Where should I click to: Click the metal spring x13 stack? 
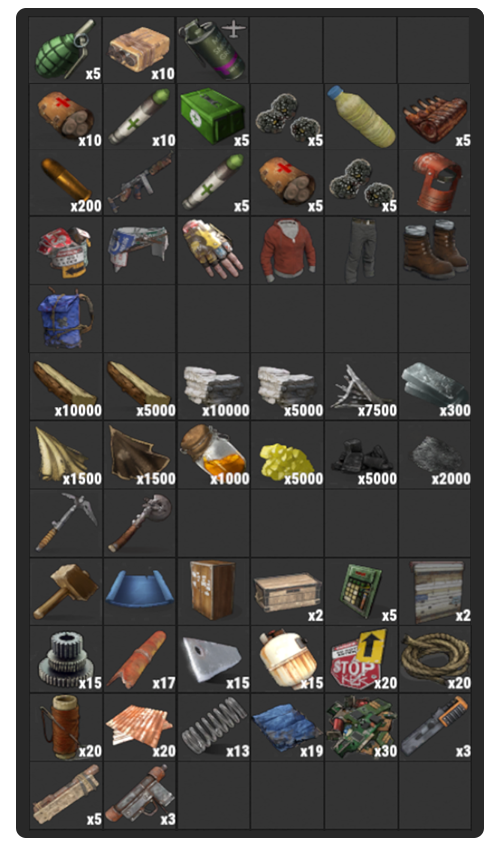(213, 727)
